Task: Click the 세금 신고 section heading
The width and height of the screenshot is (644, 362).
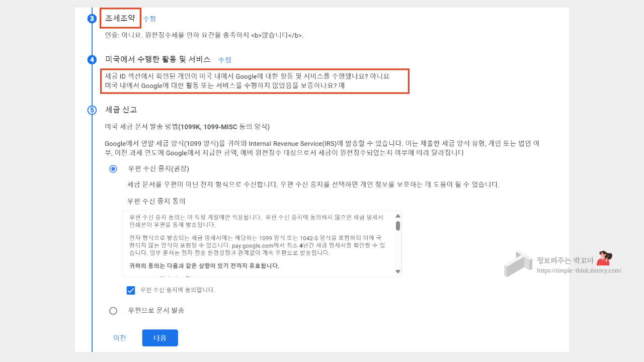Action: point(121,110)
